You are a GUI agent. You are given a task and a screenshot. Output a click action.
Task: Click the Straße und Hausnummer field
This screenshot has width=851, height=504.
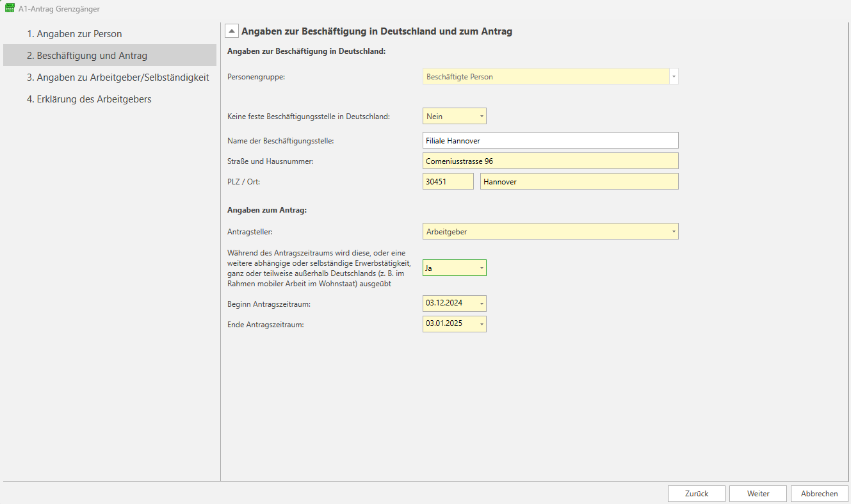550,161
